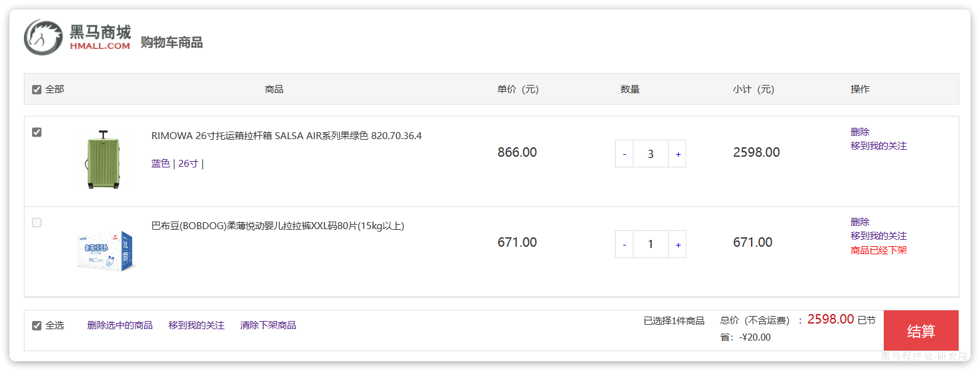Click the BOBDOG diaper quantity input field
980x372 pixels.
click(x=650, y=244)
